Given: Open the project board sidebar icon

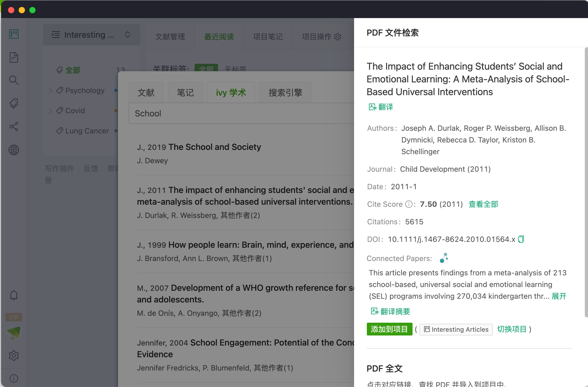Looking at the screenshot, I should pyautogui.click(x=14, y=34).
